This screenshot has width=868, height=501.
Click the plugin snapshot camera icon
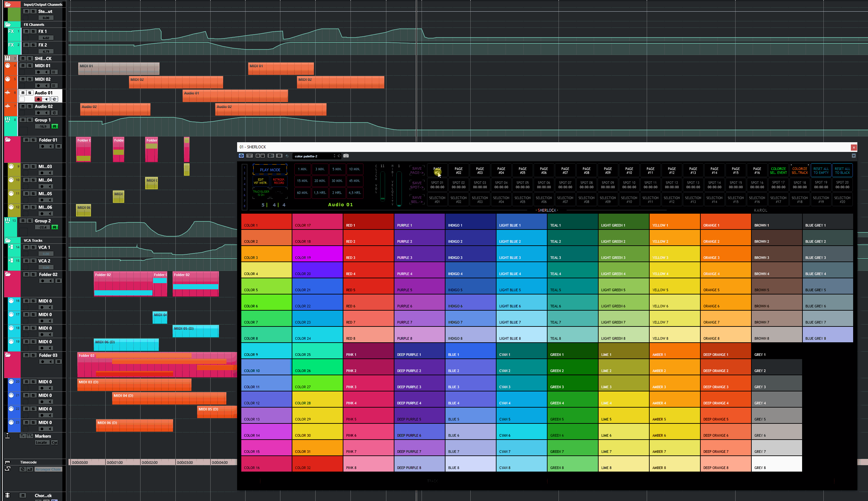pyautogui.click(x=346, y=156)
